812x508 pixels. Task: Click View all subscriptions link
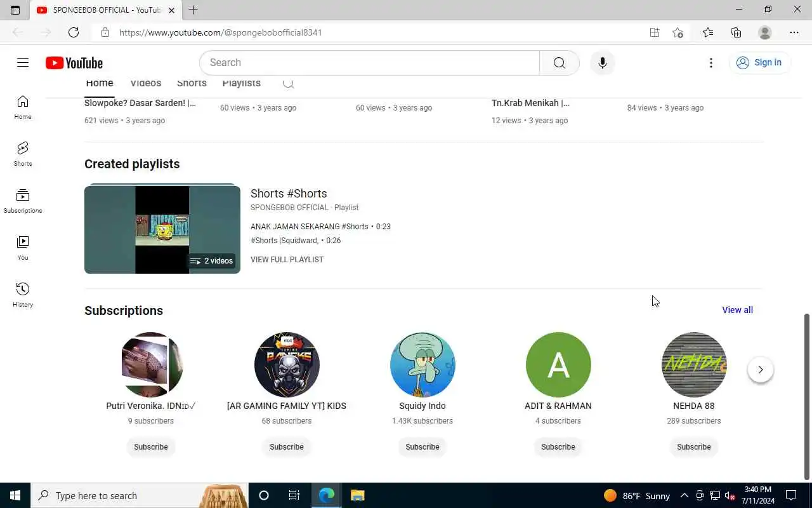pos(737,310)
